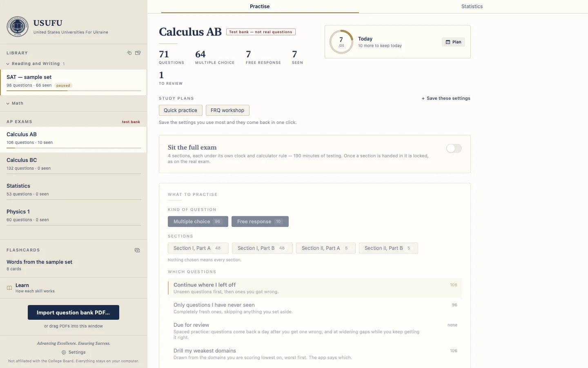588x368 pixels.
Task: Switch to the Practise tab
Action: 260,7
